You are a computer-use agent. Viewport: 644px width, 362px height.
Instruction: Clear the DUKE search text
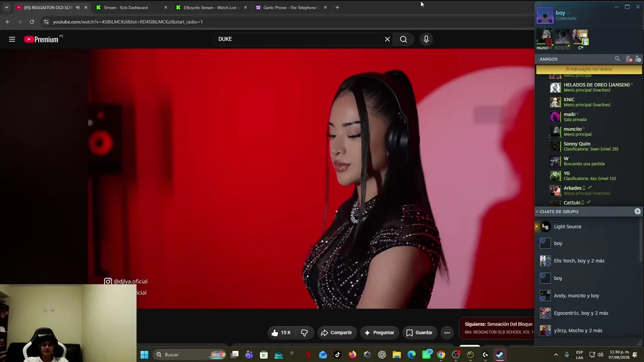(x=387, y=39)
